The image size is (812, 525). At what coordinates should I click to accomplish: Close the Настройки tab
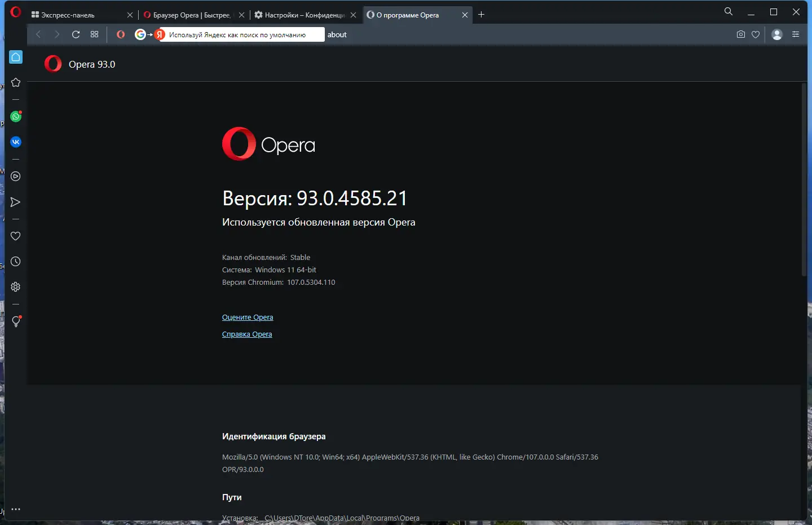(353, 15)
